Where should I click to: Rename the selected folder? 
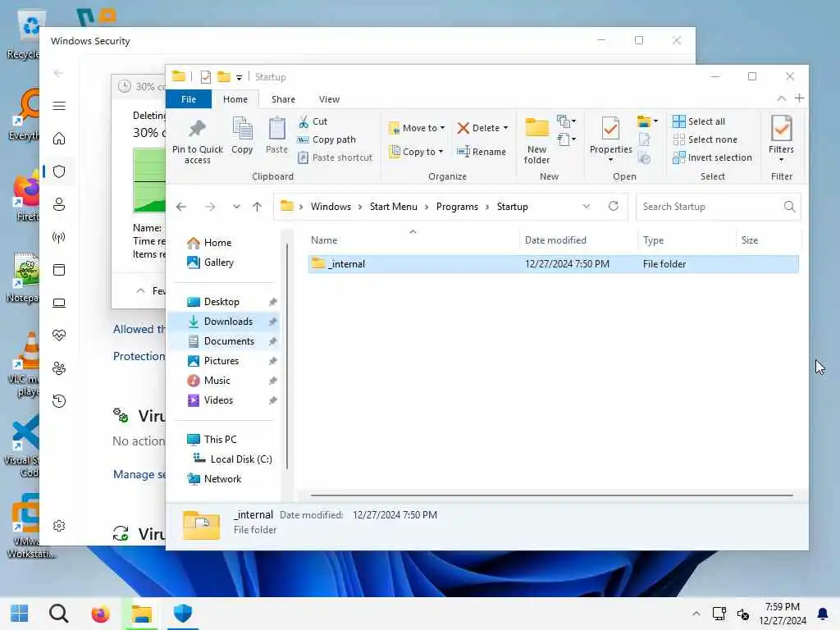pyautogui.click(x=481, y=152)
